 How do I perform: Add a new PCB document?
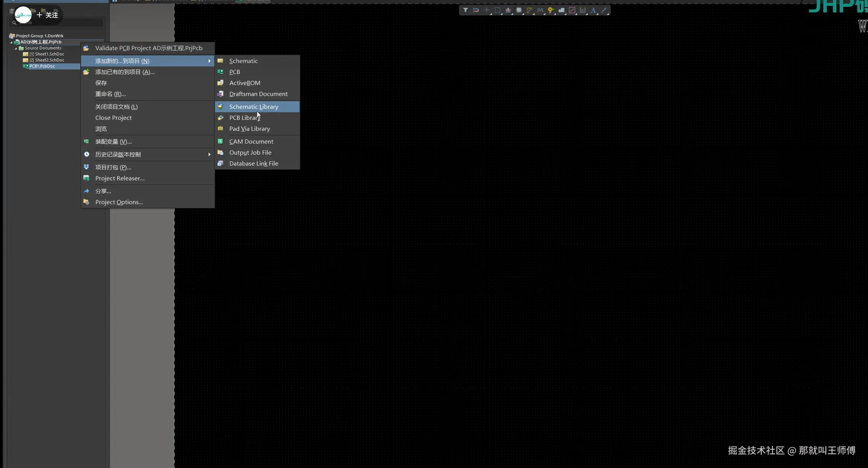257,72
